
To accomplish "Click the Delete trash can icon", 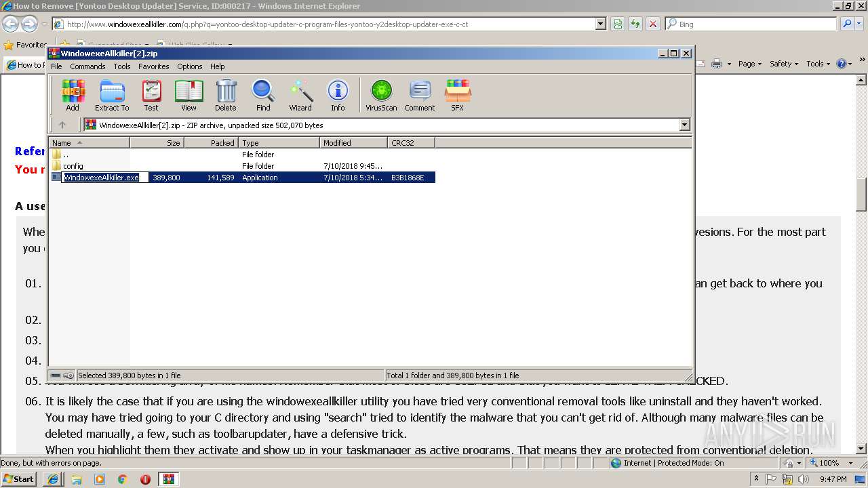I will (226, 95).
